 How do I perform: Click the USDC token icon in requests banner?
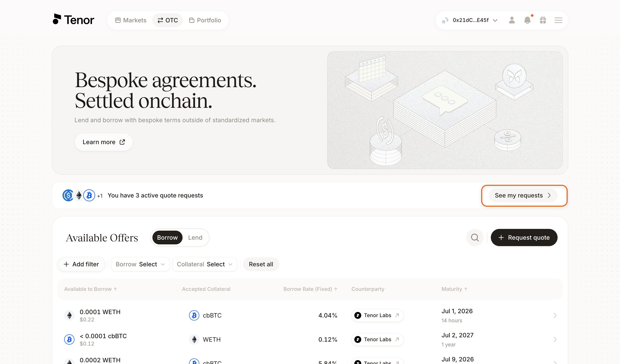(68, 195)
